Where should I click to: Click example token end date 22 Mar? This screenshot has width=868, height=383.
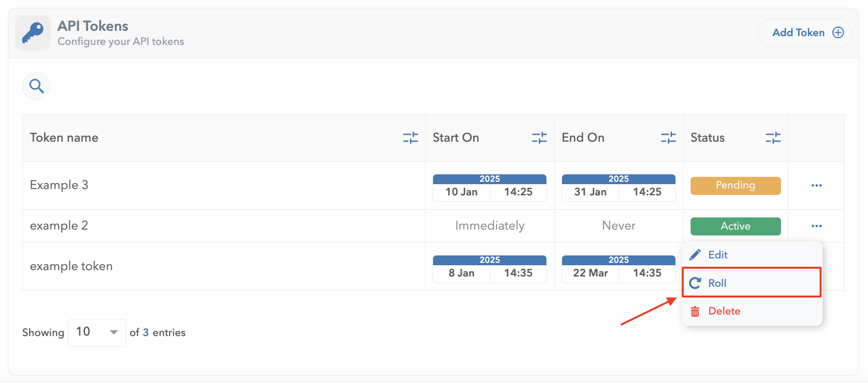coord(590,273)
